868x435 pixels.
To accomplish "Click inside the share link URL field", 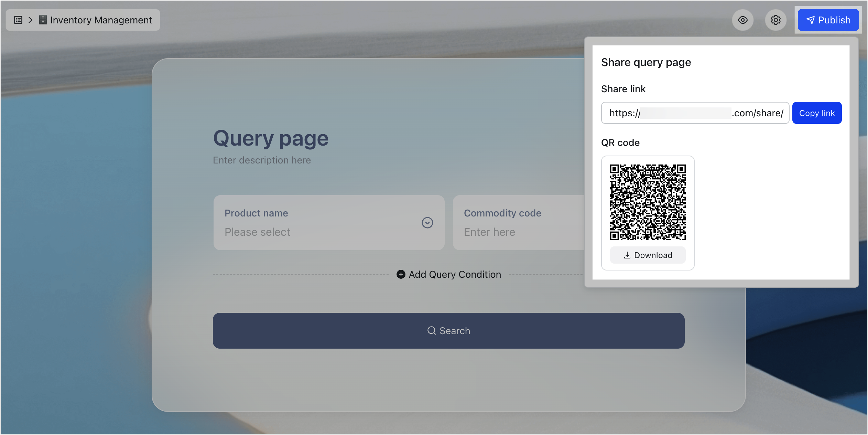I will (x=695, y=113).
